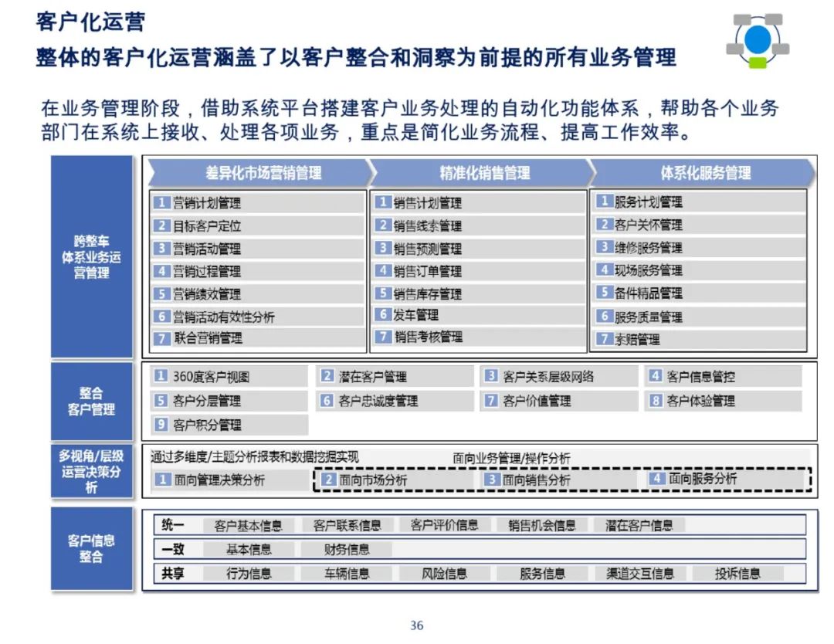This screenshot has height=644, width=834.
Task: Select the 面向销售分析 box
Action: (x=558, y=480)
